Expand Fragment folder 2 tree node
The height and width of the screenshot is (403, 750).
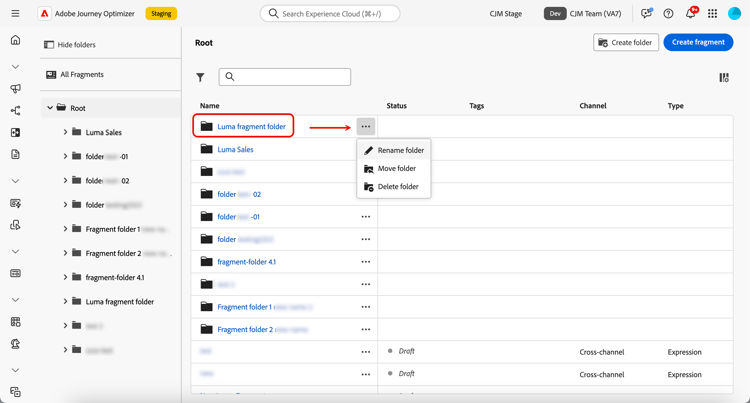click(x=65, y=253)
